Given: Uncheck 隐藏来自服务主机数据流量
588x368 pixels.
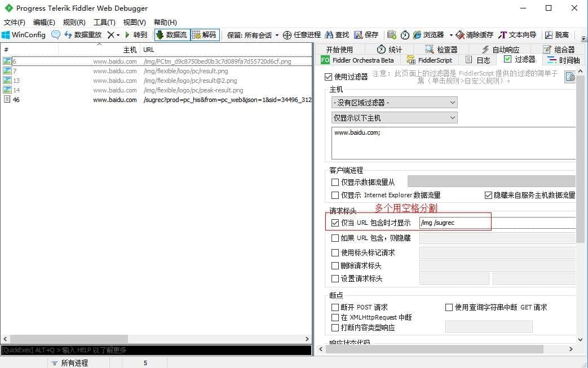Looking at the screenshot, I should [x=488, y=195].
